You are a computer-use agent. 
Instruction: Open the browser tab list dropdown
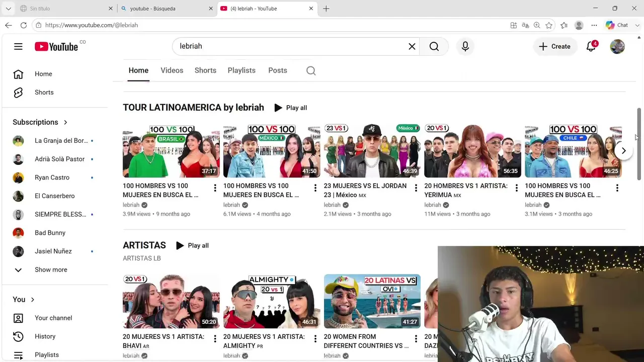tap(9, 9)
